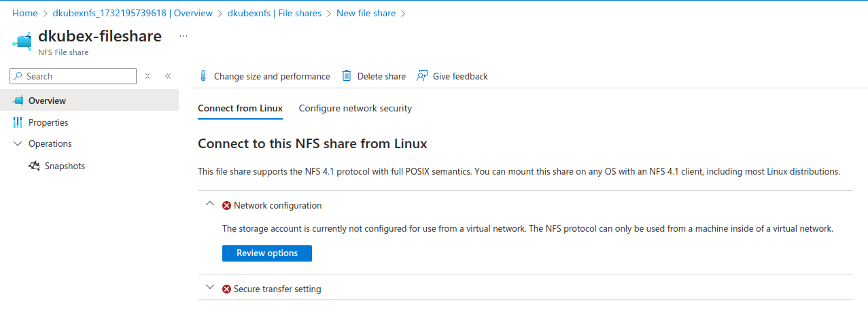Click the Delete share trash icon
This screenshot has height=320, width=868.
point(347,76)
